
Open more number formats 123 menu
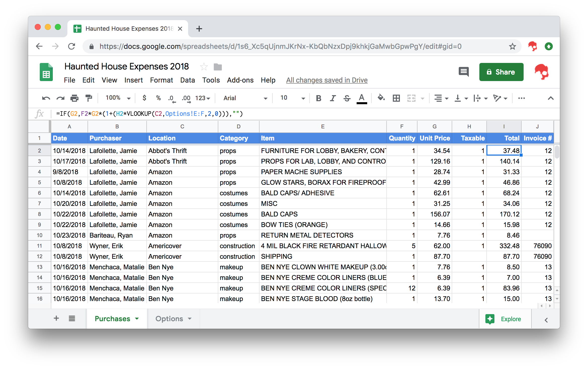[x=203, y=98]
